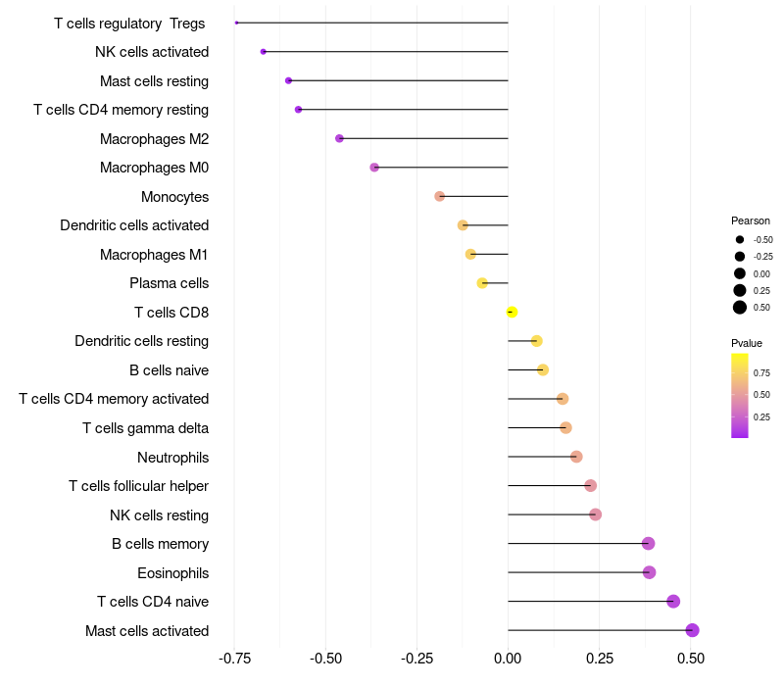Click the 0.00 x-axis tick label
Image resolution: width=784 pixels, height=686 pixels.
[508, 658]
